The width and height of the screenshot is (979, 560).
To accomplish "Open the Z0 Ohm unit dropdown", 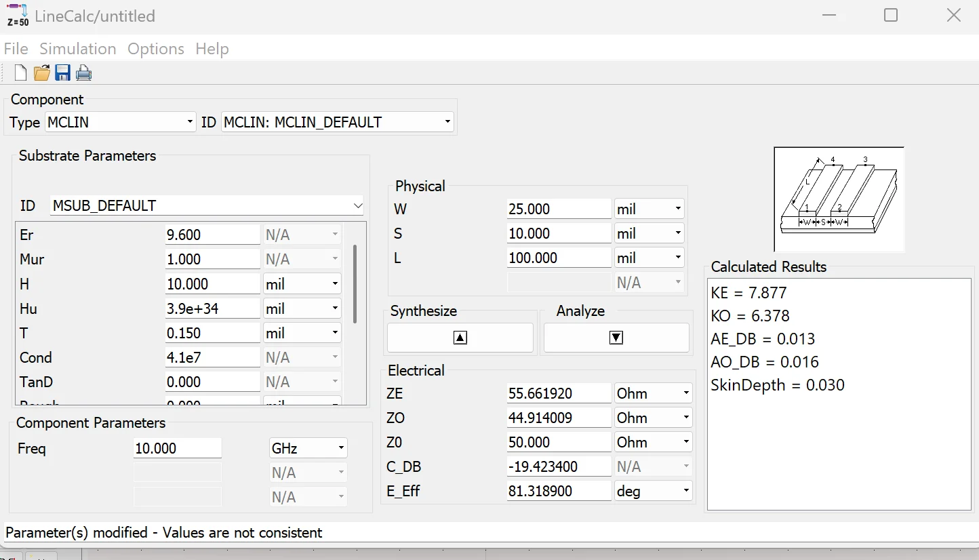I will coord(653,442).
